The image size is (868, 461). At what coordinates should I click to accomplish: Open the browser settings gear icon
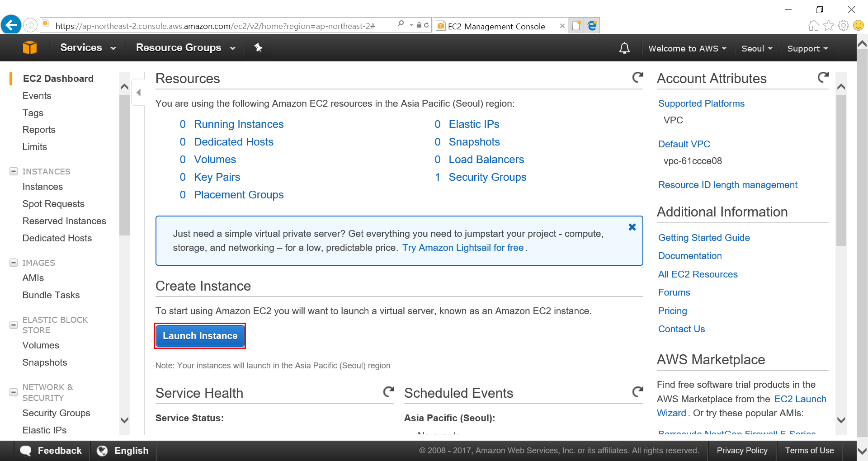843,25
